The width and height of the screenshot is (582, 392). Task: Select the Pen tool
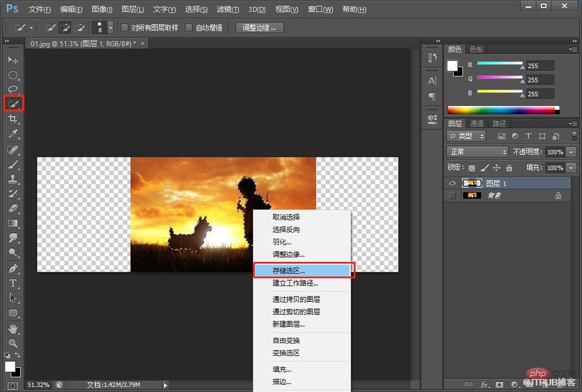pos(13,269)
